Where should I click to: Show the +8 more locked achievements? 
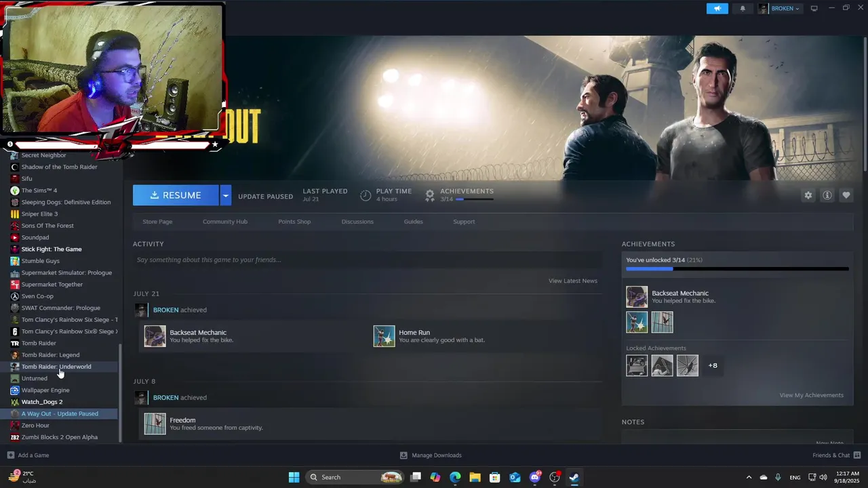(x=713, y=365)
